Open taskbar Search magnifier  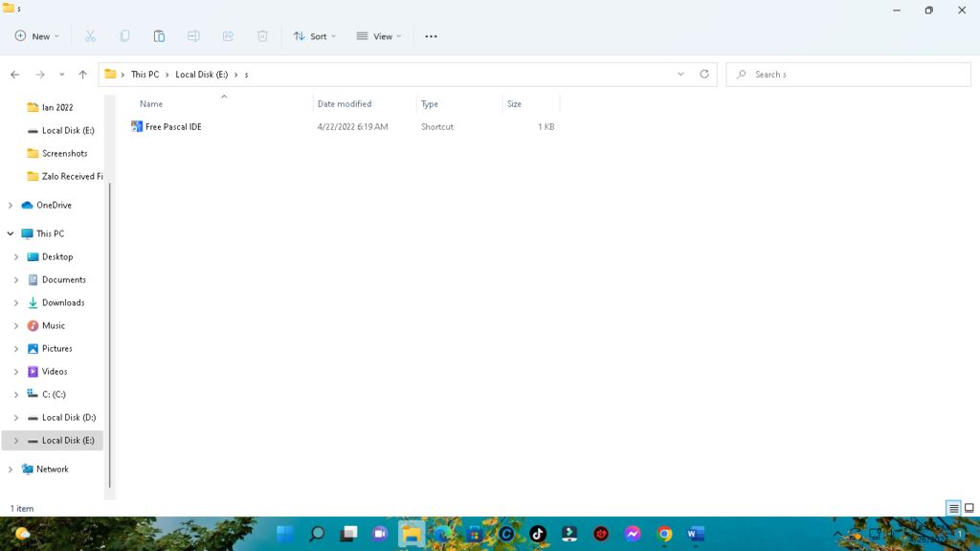pos(317,534)
